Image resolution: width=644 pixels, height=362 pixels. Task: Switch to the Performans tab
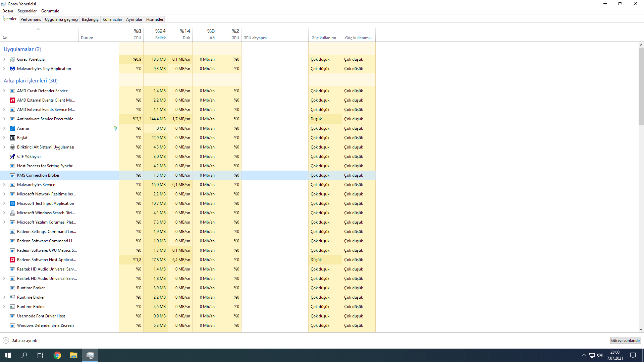(x=31, y=19)
